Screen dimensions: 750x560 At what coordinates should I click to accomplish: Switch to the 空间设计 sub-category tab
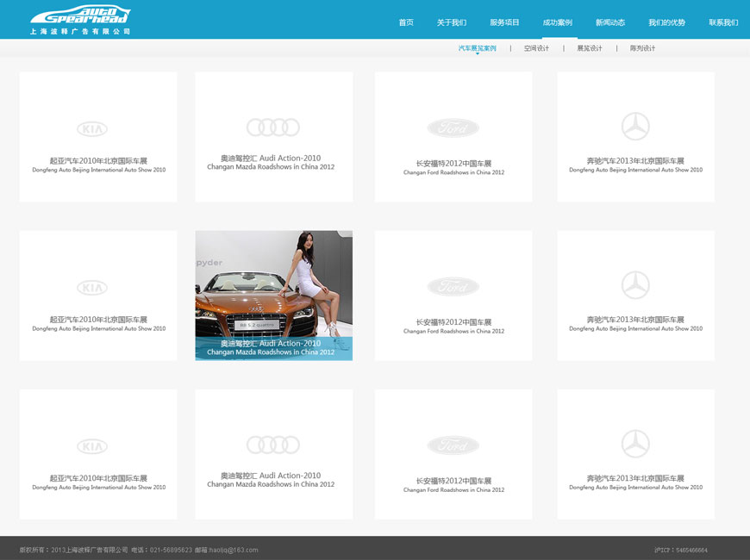[x=536, y=48]
